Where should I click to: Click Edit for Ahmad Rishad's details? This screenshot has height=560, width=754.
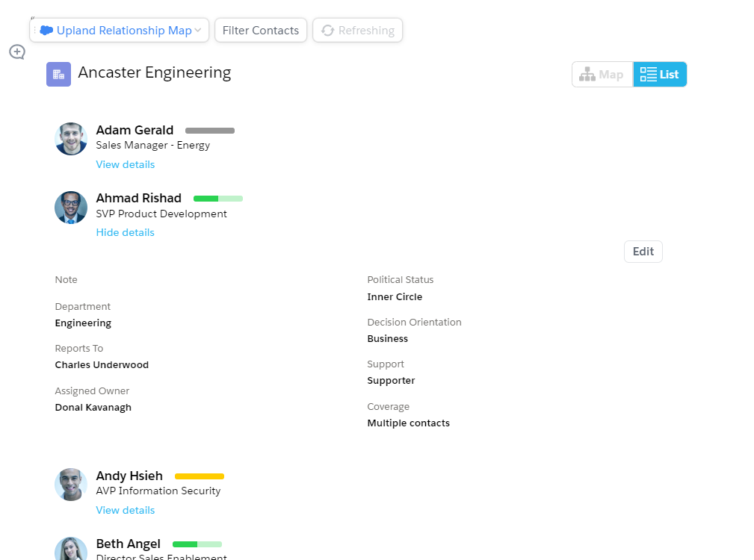643,252
